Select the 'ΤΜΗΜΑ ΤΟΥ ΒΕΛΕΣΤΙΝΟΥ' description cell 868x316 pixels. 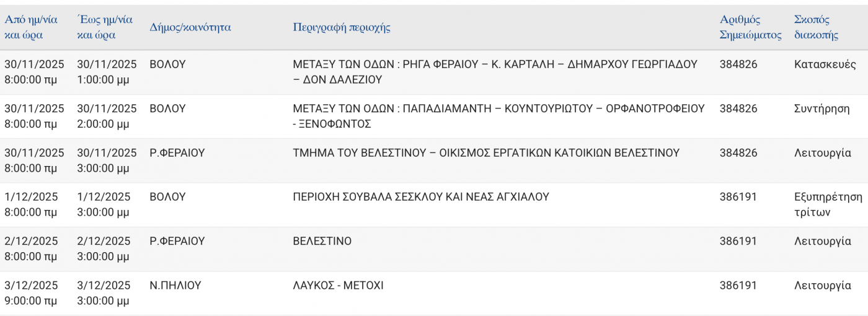point(485,153)
